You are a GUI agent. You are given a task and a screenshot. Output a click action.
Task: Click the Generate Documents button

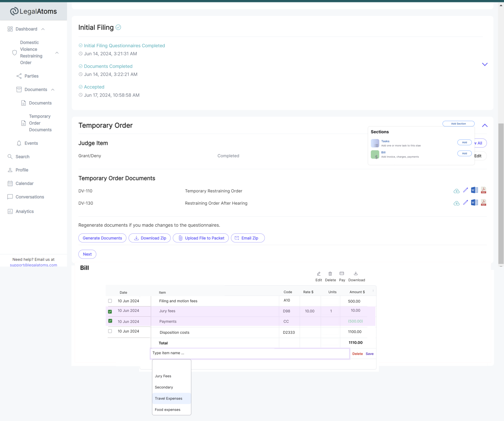[102, 238]
